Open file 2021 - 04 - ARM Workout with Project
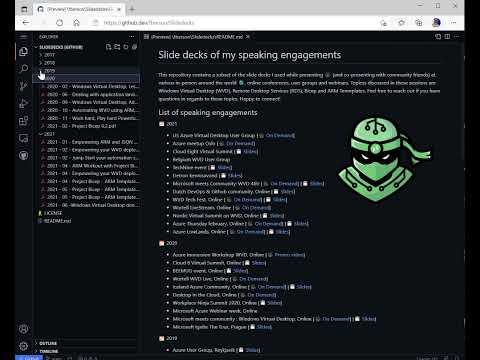480x360 pixels. pos(90,166)
